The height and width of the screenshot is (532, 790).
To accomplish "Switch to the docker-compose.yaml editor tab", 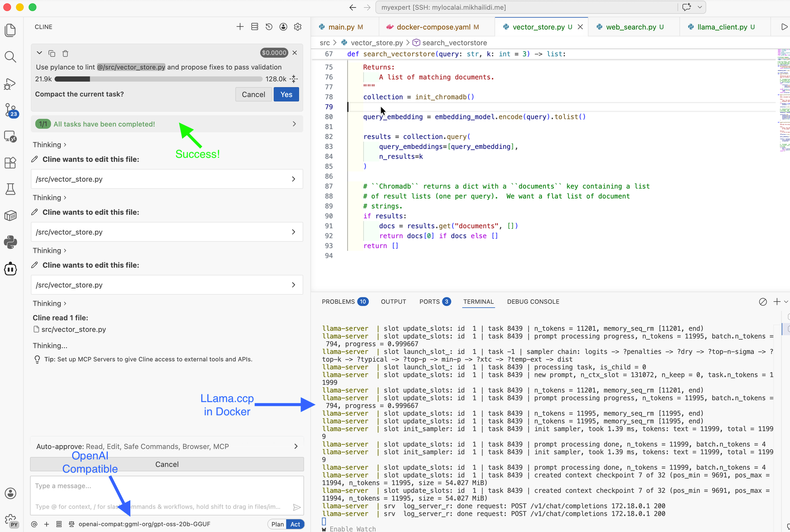I will point(433,27).
